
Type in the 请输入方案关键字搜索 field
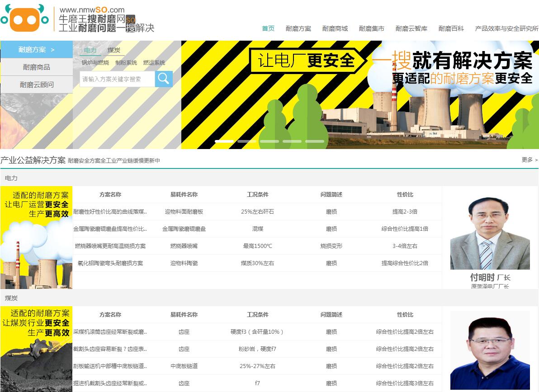coord(117,79)
